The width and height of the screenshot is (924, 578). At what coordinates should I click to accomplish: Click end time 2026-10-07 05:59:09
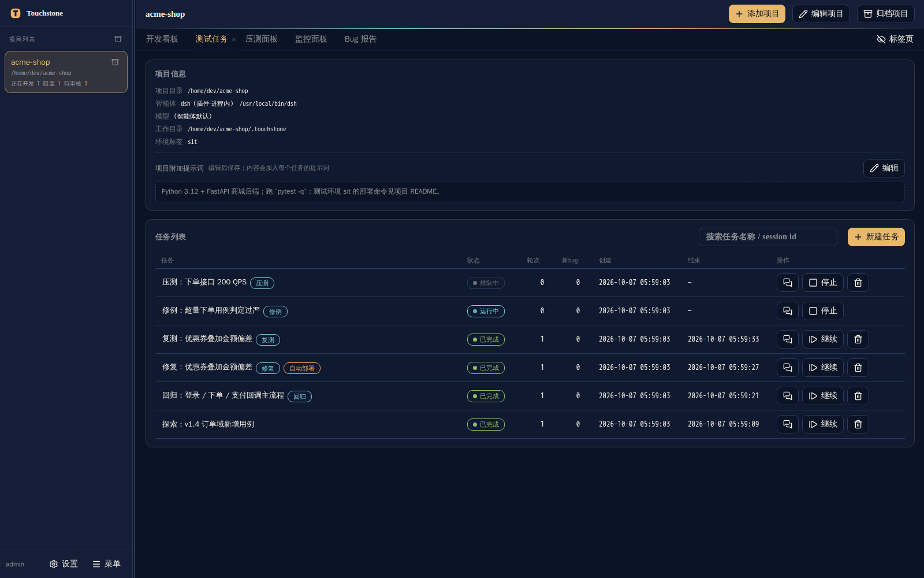click(723, 424)
